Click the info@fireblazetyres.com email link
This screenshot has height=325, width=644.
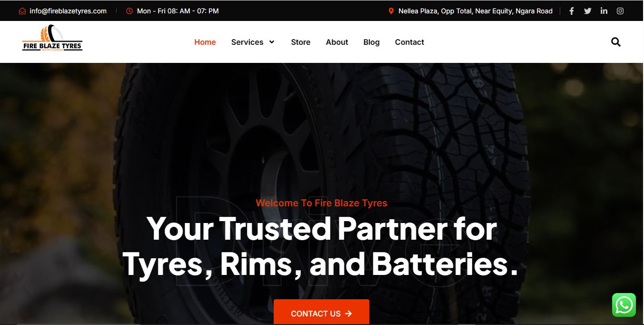point(68,11)
